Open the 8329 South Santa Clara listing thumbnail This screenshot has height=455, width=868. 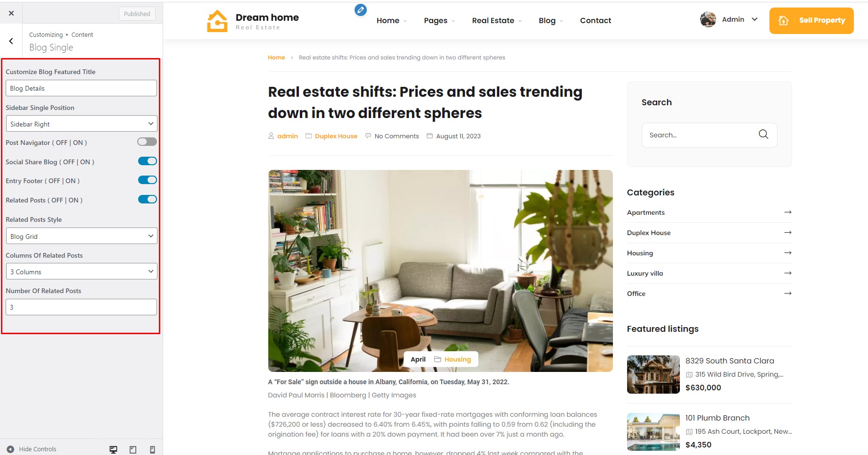(x=653, y=375)
